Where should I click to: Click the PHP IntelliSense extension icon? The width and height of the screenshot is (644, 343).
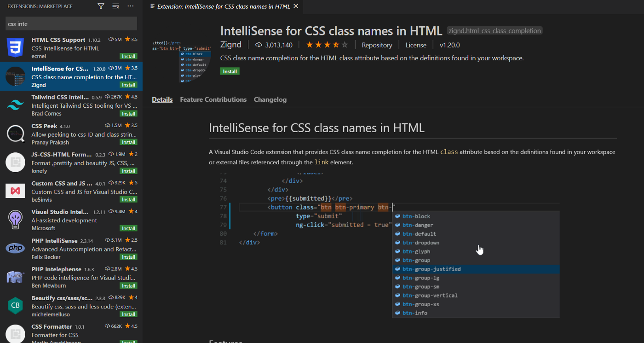click(x=15, y=249)
